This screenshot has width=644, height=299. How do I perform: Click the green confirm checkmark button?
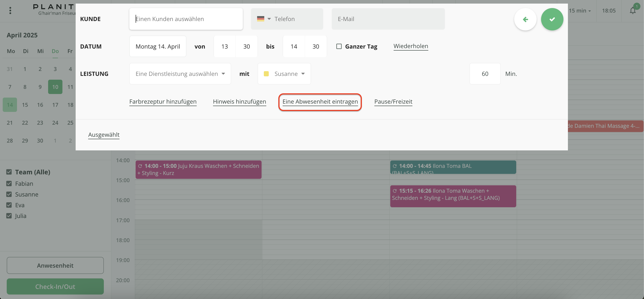(x=552, y=19)
